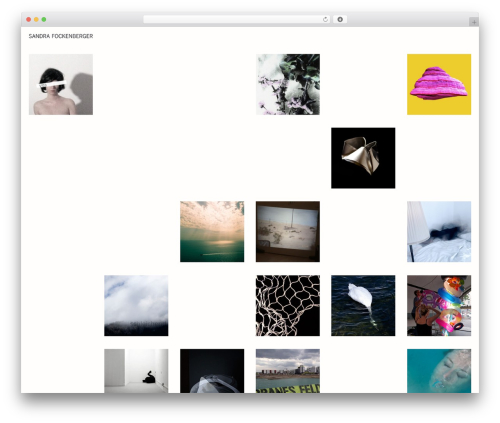
Task: Open the cloudy sky over forest thumbnail
Action: (x=136, y=306)
